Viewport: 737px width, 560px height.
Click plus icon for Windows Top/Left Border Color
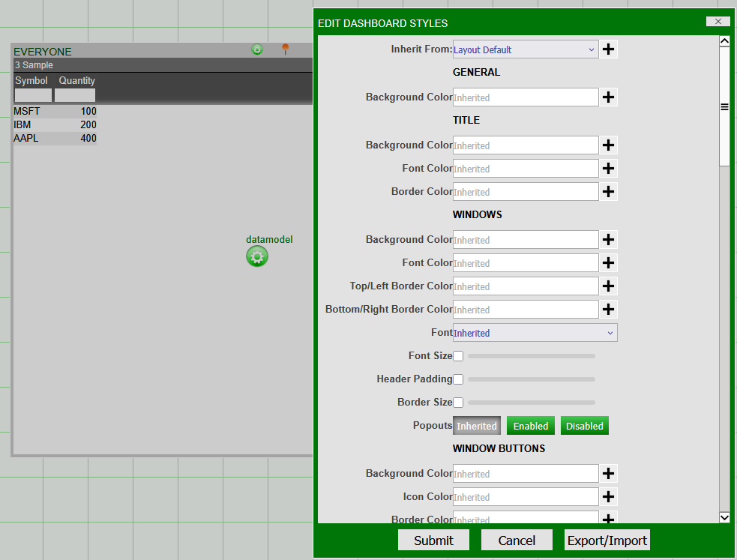[x=609, y=286]
